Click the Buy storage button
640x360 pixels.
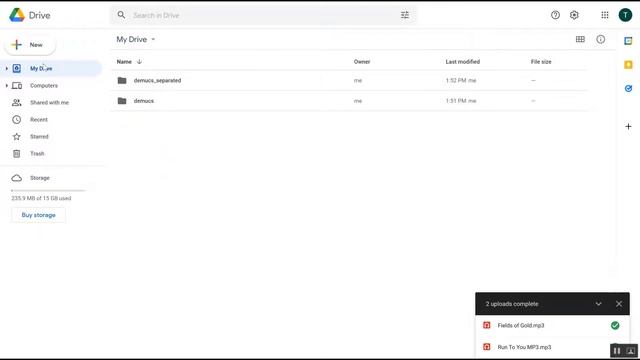(38, 215)
